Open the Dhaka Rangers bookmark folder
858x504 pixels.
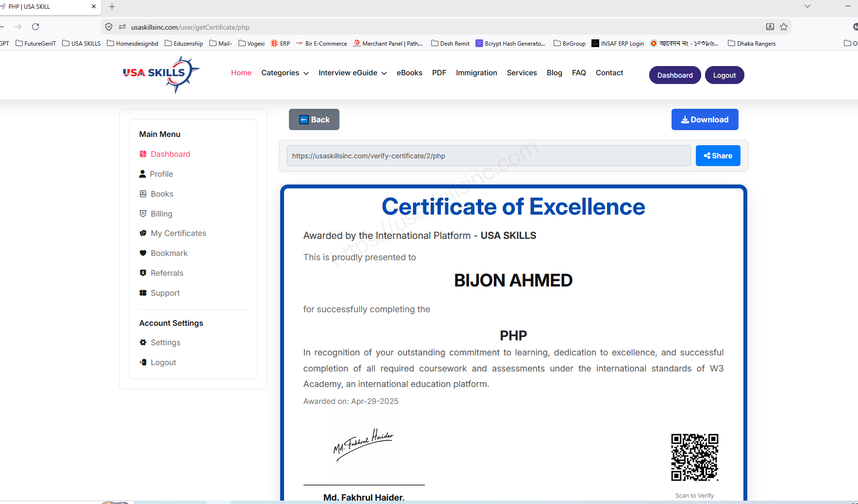[752, 43]
